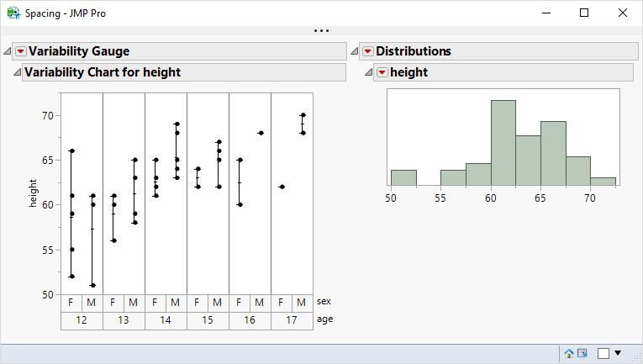Click the age 12 label cell

pyautogui.click(x=82, y=320)
